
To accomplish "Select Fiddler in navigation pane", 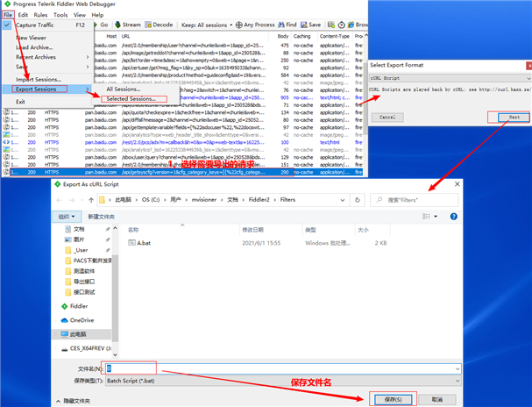I will 79,306.
